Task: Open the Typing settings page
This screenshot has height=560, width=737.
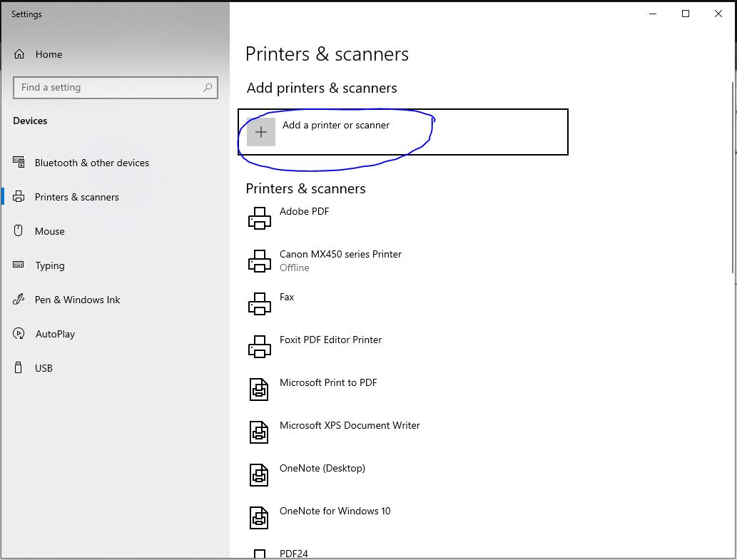Action: tap(49, 265)
